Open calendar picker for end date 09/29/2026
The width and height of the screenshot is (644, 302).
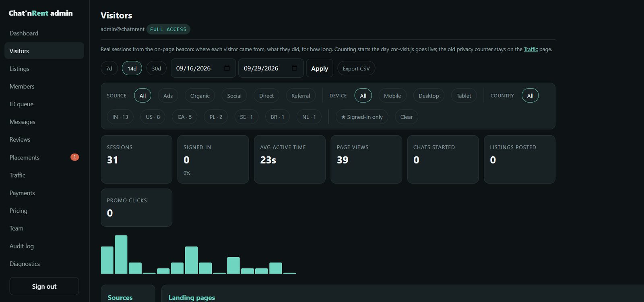295,68
